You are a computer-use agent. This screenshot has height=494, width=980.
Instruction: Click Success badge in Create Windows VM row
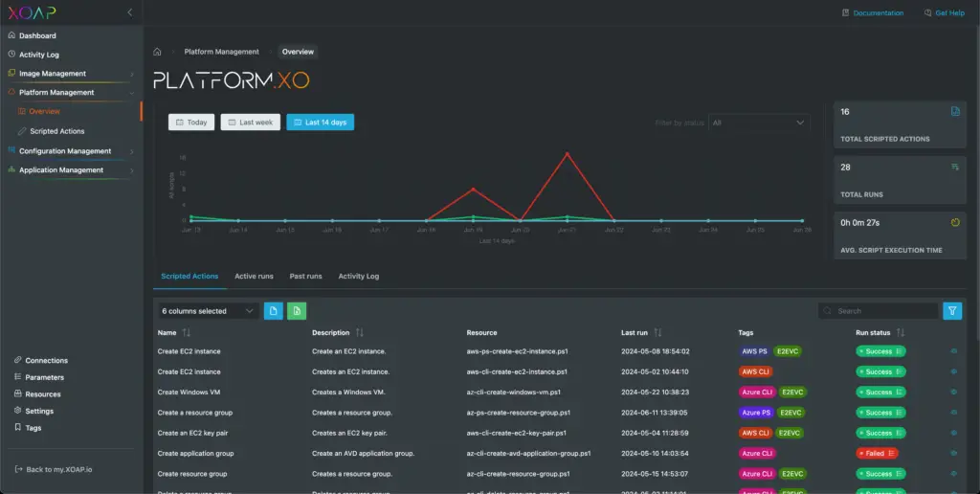pyautogui.click(x=880, y=393)
